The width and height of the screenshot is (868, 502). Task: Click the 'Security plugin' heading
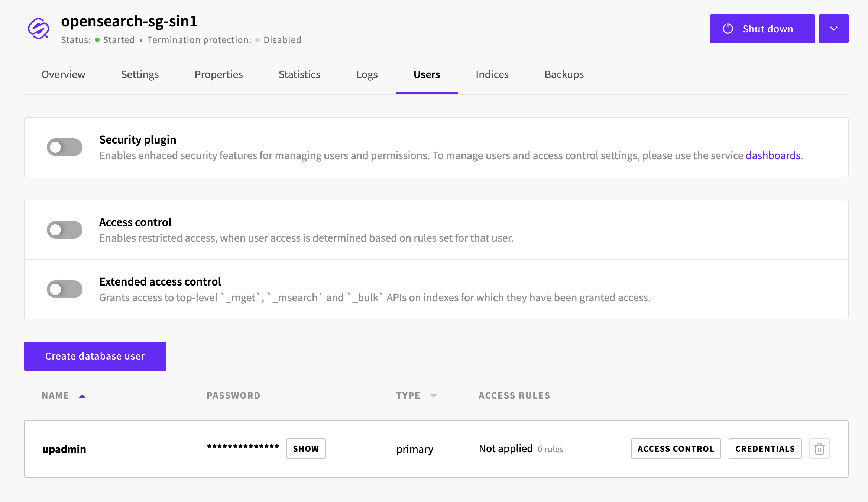pos(137,140)
